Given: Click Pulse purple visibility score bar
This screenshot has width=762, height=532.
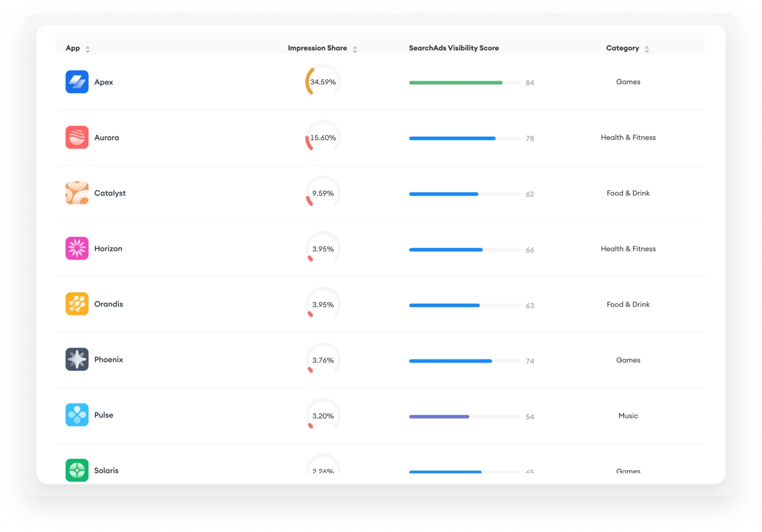Looking at the screenshot, I should [439, 416].
